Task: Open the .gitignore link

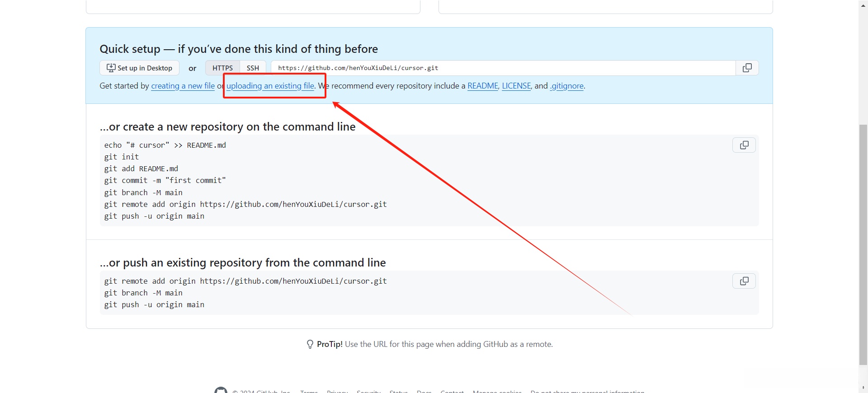Action: pyautogui.click(x=567, y=86)
